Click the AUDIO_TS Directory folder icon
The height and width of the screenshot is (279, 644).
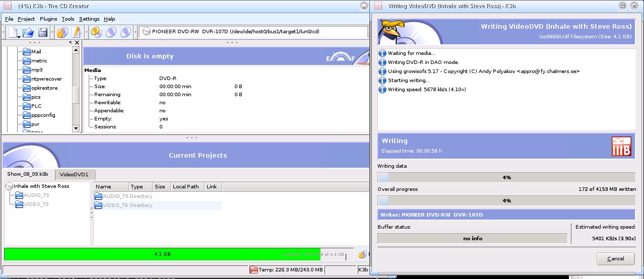click(99, 196)
